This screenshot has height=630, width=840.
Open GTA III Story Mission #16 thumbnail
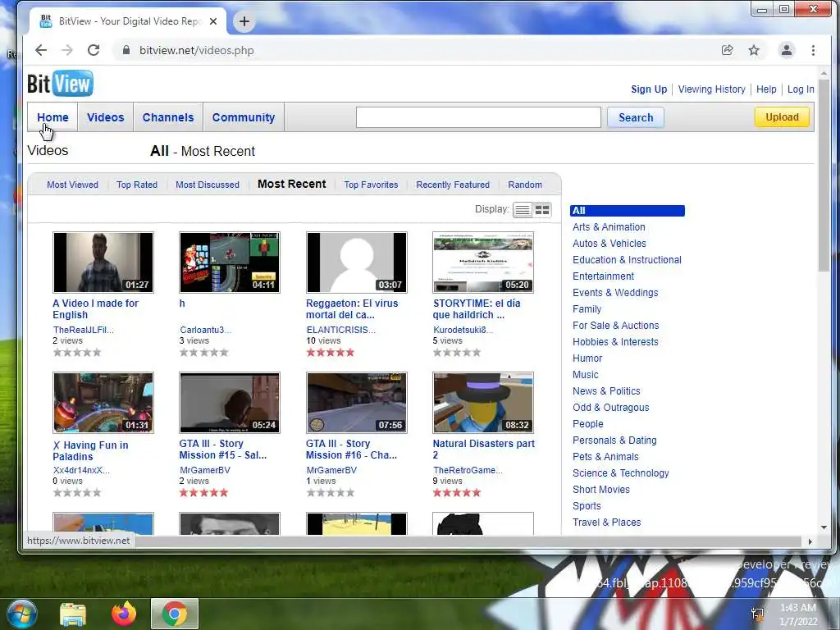tap(357, 403)
